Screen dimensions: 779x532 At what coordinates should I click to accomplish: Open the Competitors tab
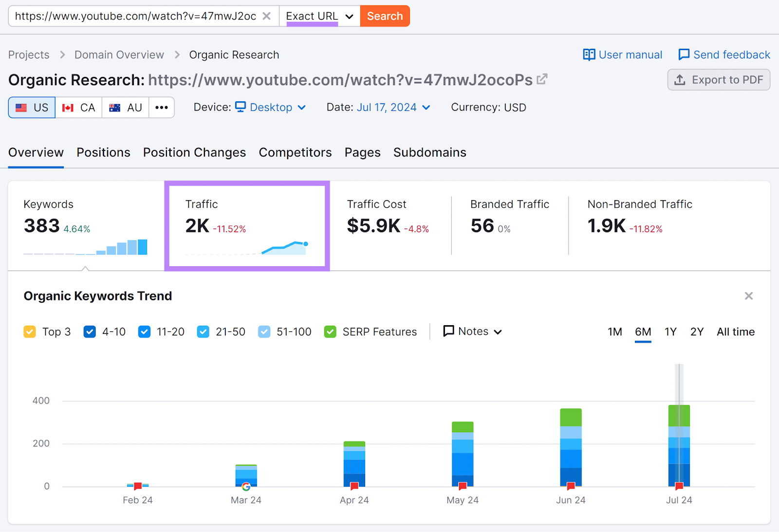(295, 152)
